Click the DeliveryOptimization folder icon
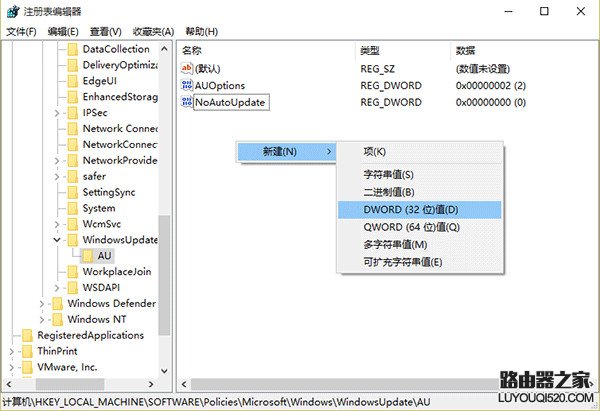Image resolution: width=600 pixels, height=411 pixels. [72, 65]
